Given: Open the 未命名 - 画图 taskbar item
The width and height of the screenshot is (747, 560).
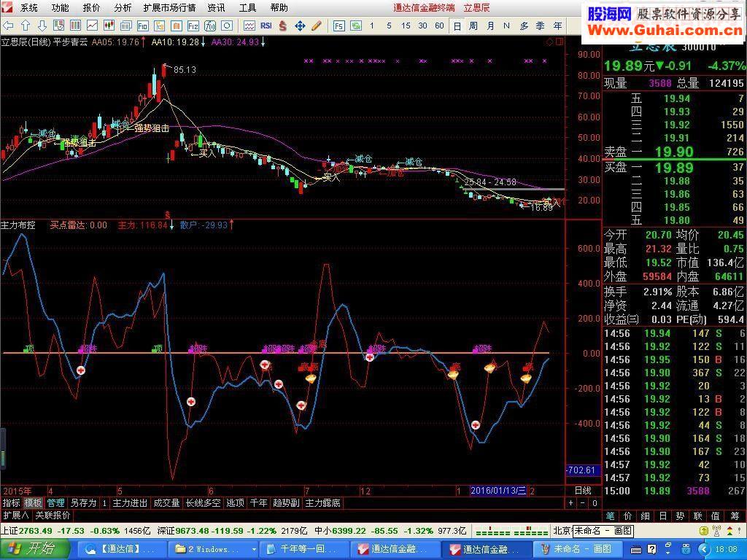Looking at the screenshot, I should coord(576,549).
